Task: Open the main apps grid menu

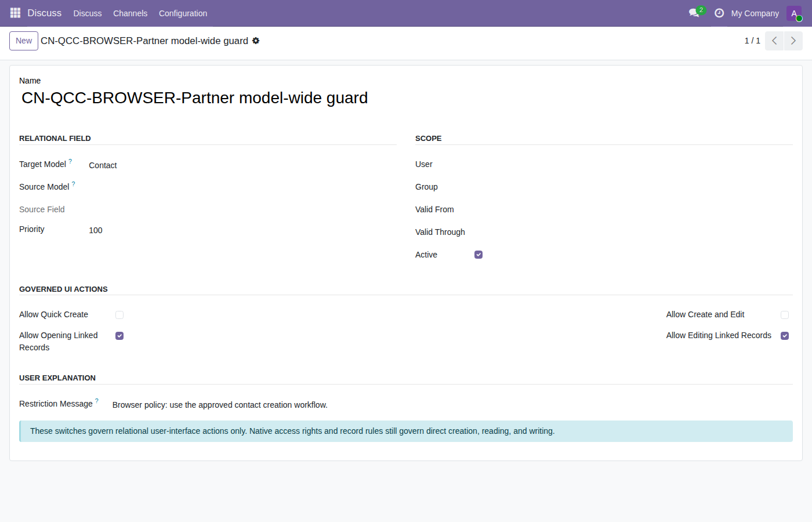Action: pyautogui.click(x=16, y=13)
